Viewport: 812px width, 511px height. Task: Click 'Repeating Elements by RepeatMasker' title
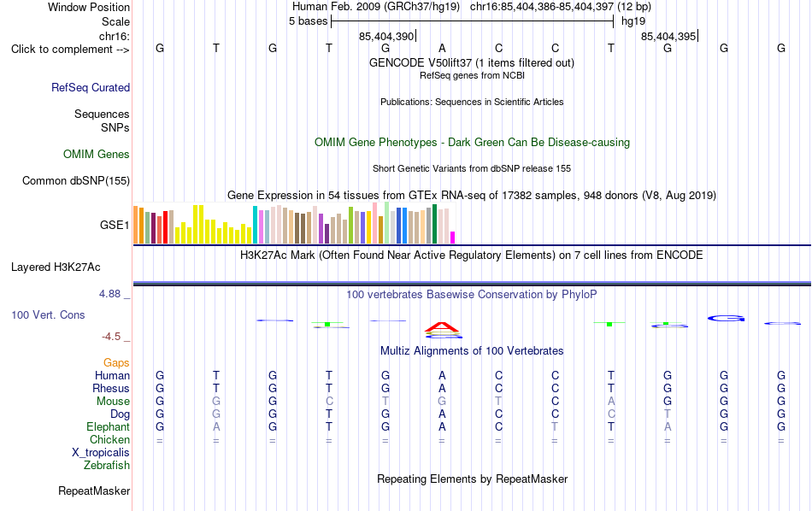point(473,479)
